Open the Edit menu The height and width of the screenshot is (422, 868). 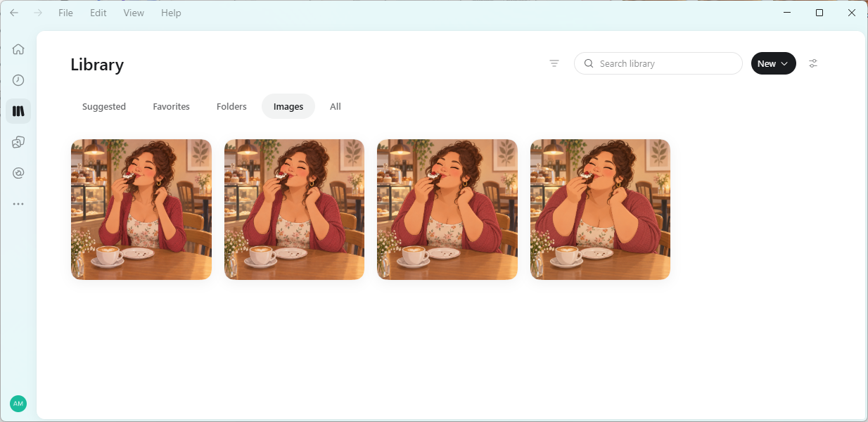(x=98, y=13)
